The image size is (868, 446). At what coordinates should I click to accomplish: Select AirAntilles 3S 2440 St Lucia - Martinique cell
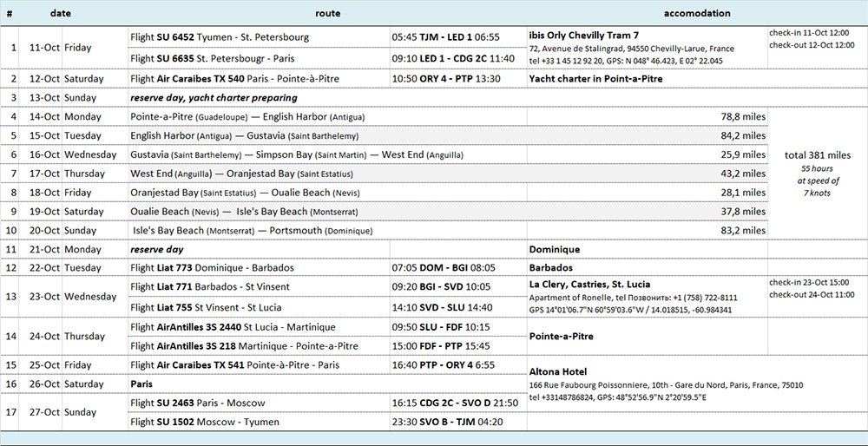259,327
